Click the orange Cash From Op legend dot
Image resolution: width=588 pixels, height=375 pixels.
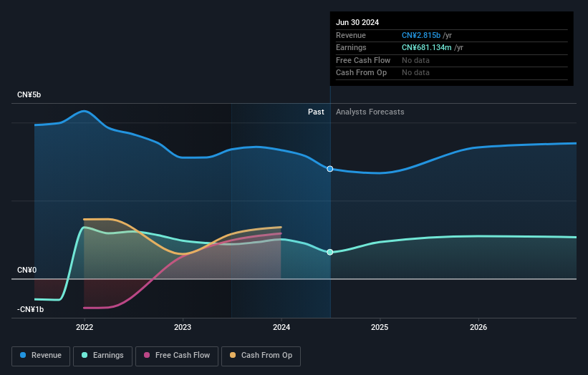tap(233, 355)
